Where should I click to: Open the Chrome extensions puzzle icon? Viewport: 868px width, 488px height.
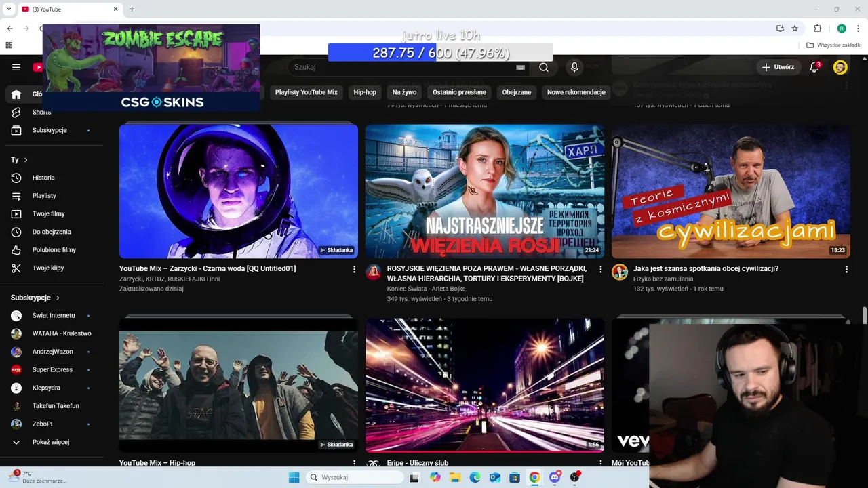click(x=817, y=28)
